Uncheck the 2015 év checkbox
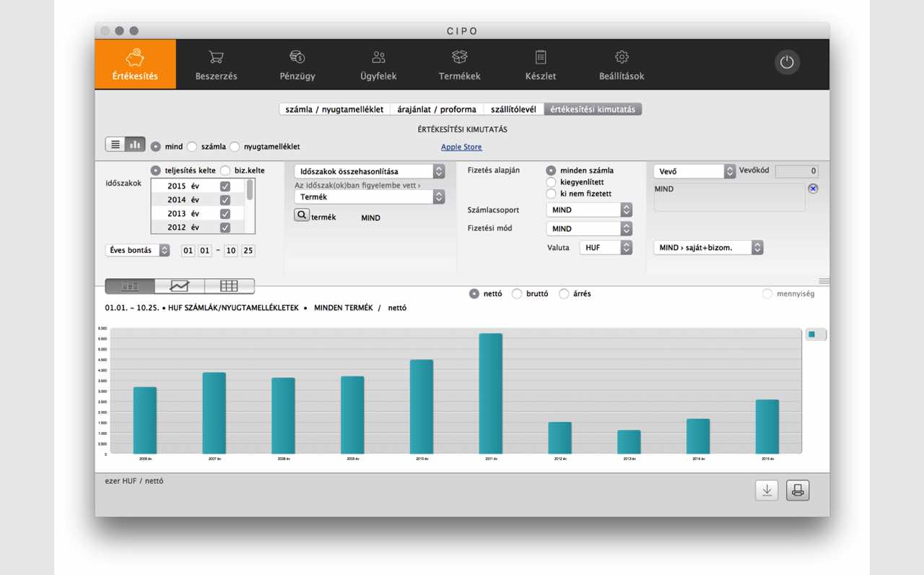 (x=225, y=186)
